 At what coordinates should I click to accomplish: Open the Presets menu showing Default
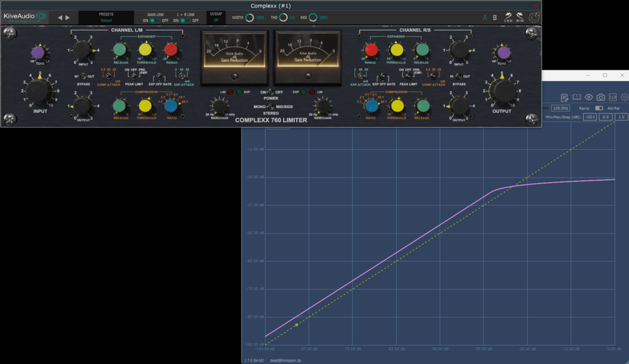click(x=106, y=18)
